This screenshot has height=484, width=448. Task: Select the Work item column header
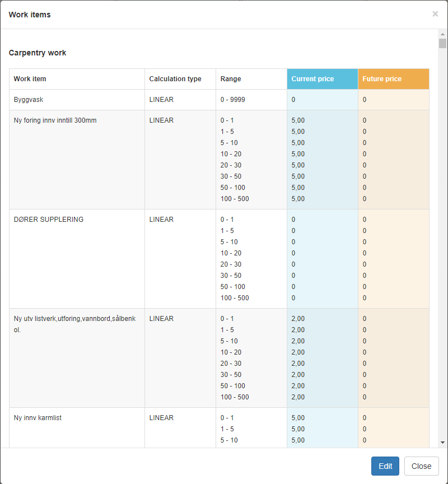click(x=30, y=79)
